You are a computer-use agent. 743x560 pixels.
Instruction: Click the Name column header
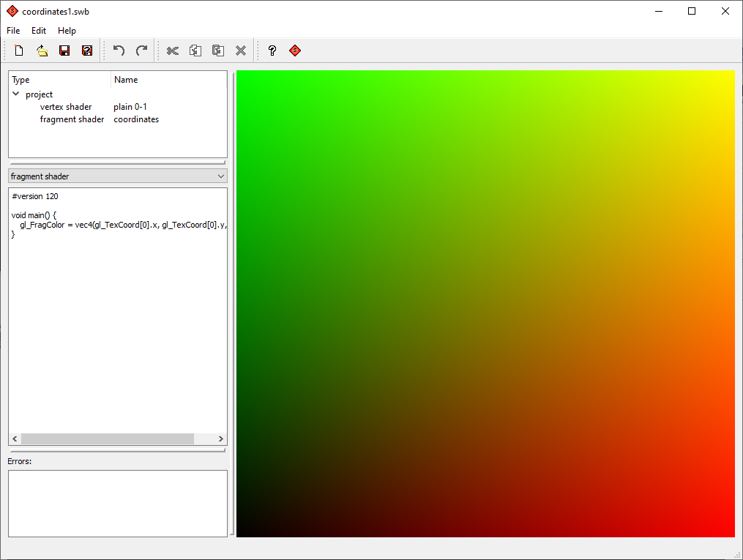pyautogui.click(x=169, y=80)
